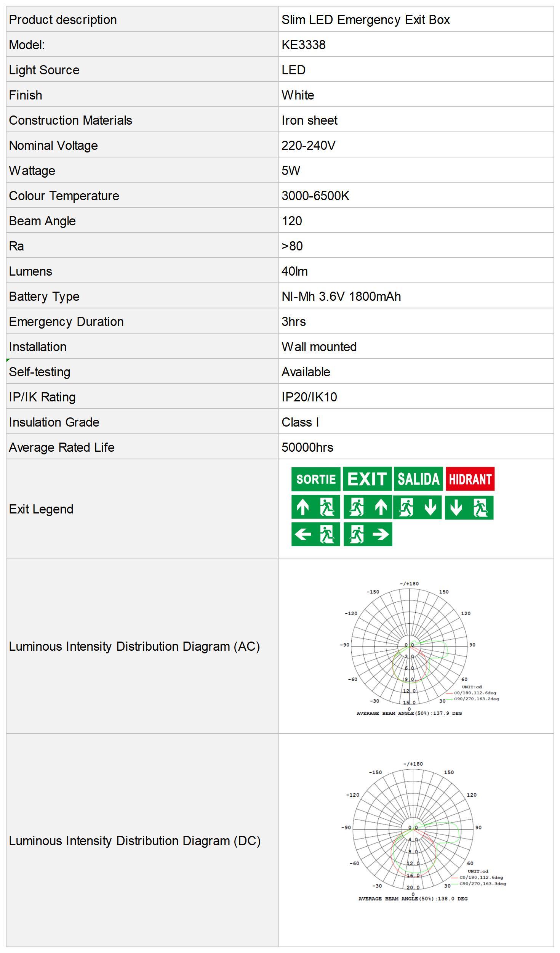Select the 'LED' value cell
The height and width of the screenshot is (953, 560).
(416, 69)
